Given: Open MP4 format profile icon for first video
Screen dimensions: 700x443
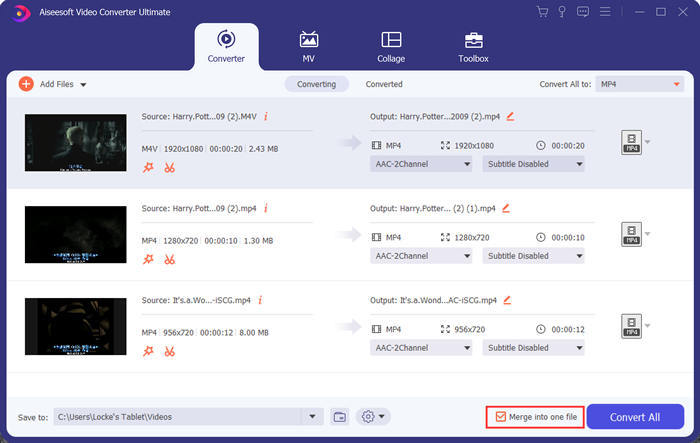Looking at the screenshot, I should (x=631, y=142).
